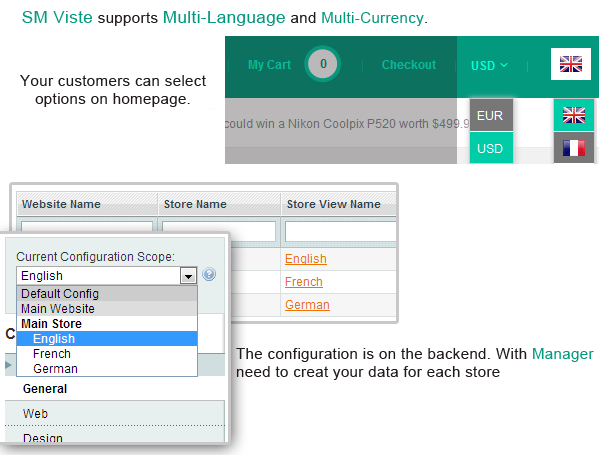The width and height of the screenshot is (599, 455).
Task: Select USD currency option in list
Action: tap(491, 148)
